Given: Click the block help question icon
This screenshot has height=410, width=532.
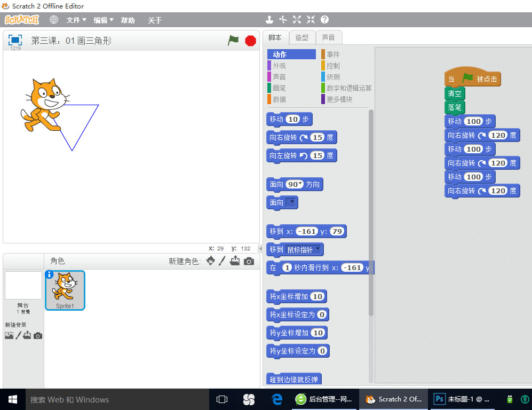Looking at the screenshot, I should (x=325, y=20).
